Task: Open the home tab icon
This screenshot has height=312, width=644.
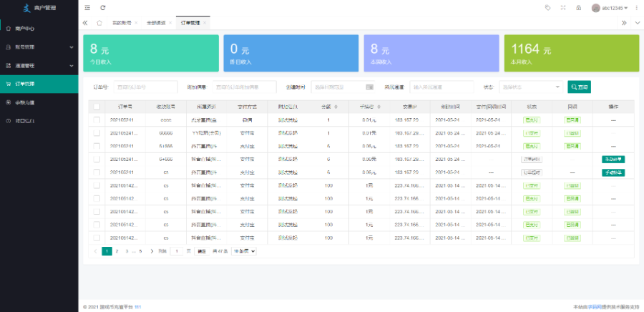Action: click(x=99, y=23)
